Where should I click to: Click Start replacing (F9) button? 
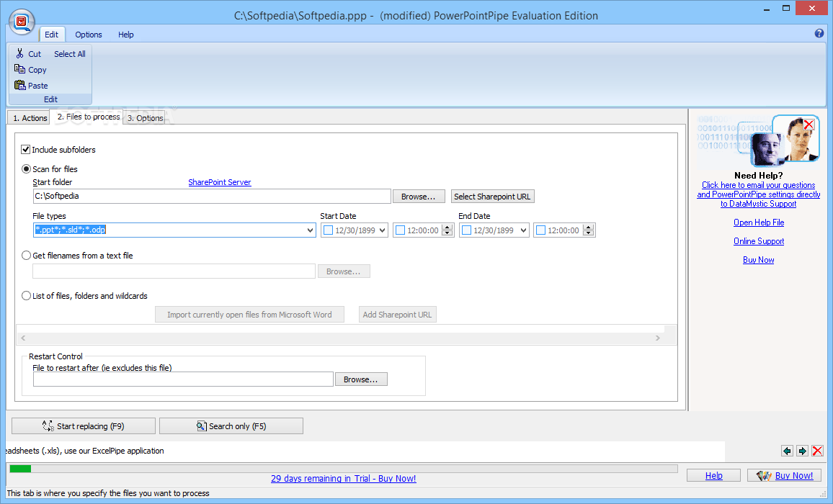pos(84,426)
